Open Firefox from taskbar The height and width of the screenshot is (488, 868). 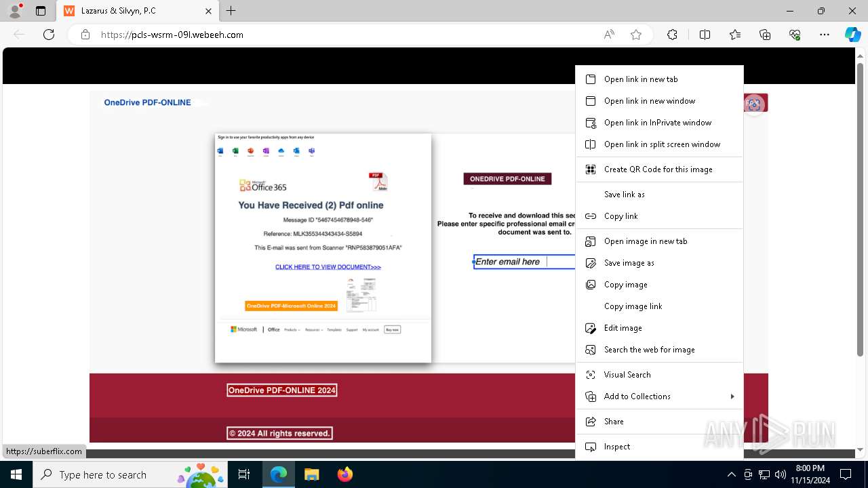(x=344, y=474)
